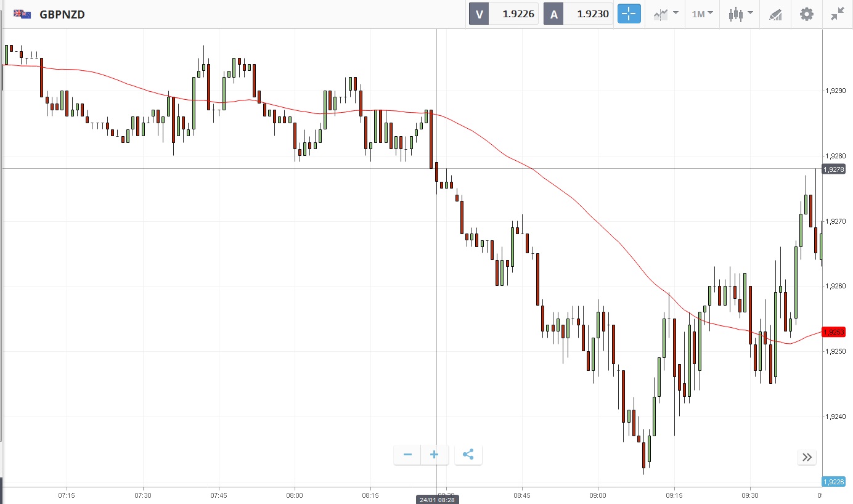Collapse the chart from full screen
853x504 pixels.
click(x=837, y=14)
